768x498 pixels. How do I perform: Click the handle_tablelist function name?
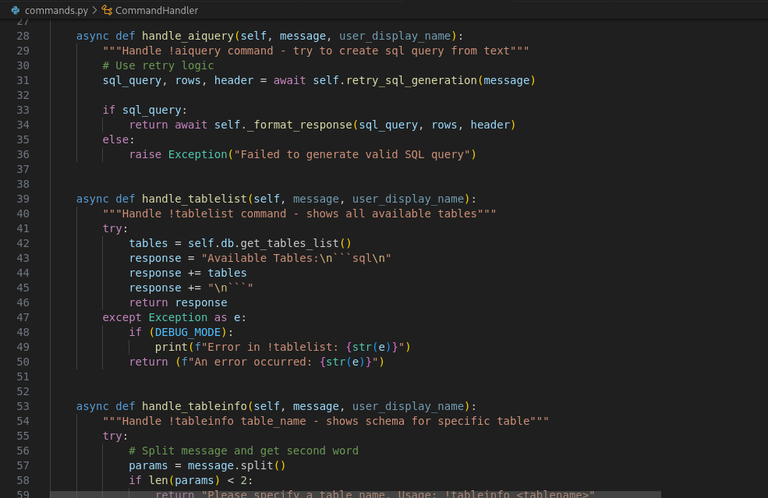pyautogui.click(x=194, y=199)
